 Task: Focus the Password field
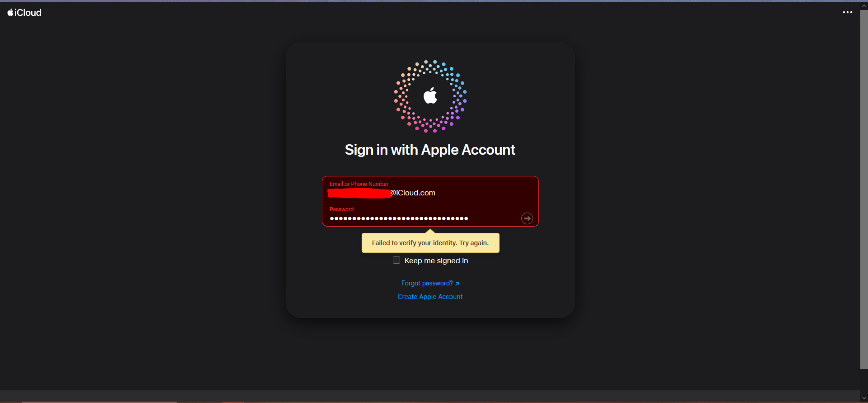430,214
